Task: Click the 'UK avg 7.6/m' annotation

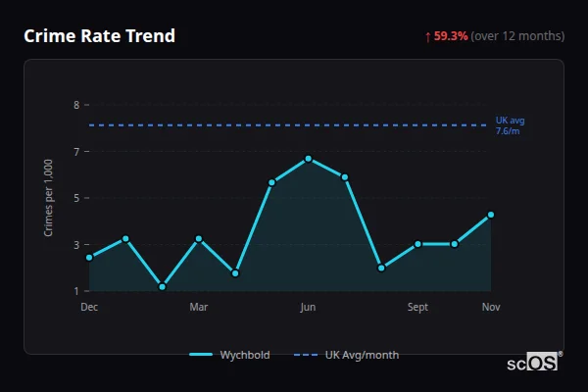Action: coord(510,125)
